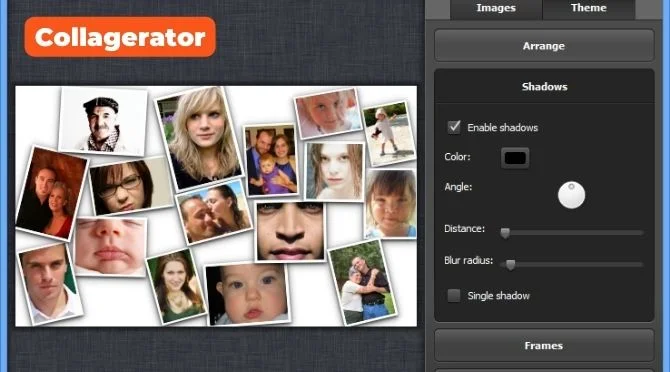Select the hugging elderly couple photo
The image size is (670, 372).
pos(362,282)
